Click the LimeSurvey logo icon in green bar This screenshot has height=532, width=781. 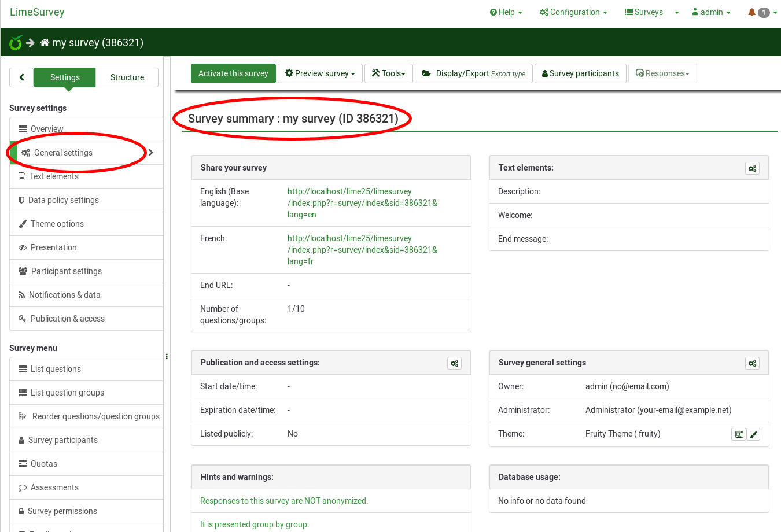tap(16, 43)
